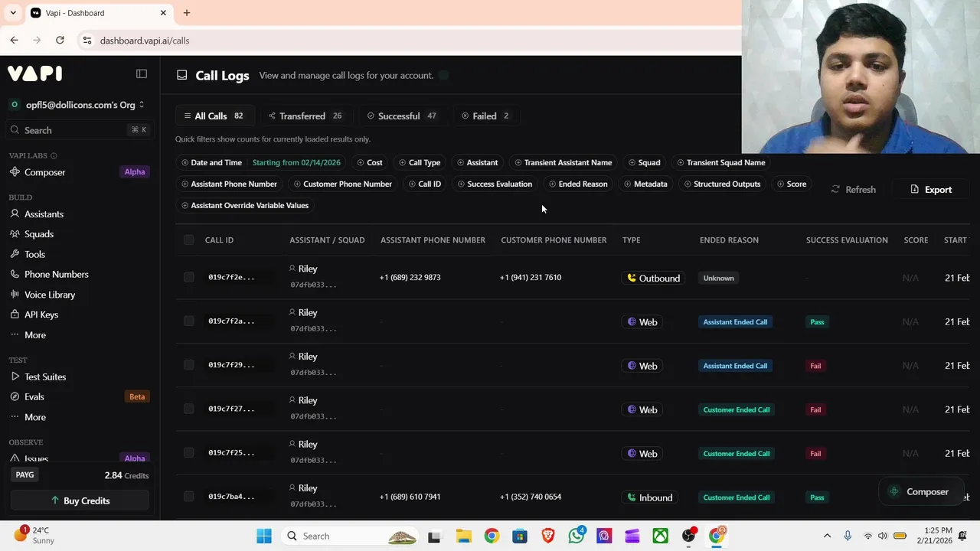Open Microsoft Store from the taskbar
Screen dimensions: 980x551
point(520,536)
